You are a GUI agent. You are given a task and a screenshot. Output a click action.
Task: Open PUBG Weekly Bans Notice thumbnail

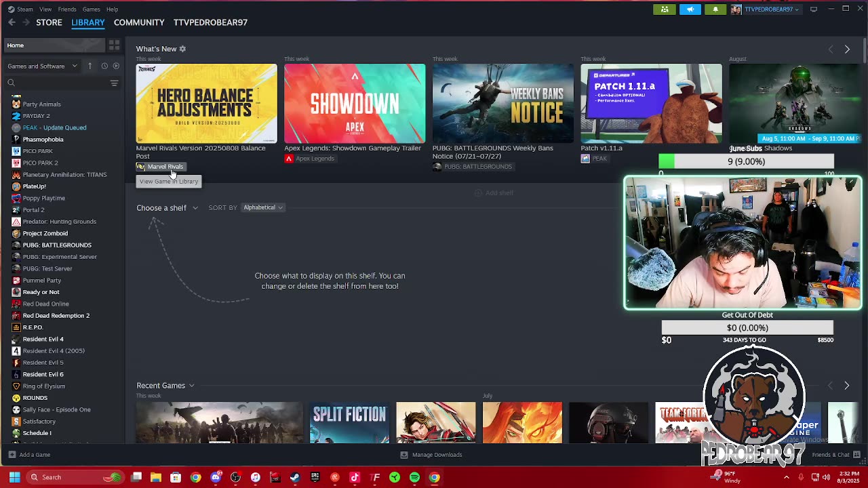tap(503, 104)
